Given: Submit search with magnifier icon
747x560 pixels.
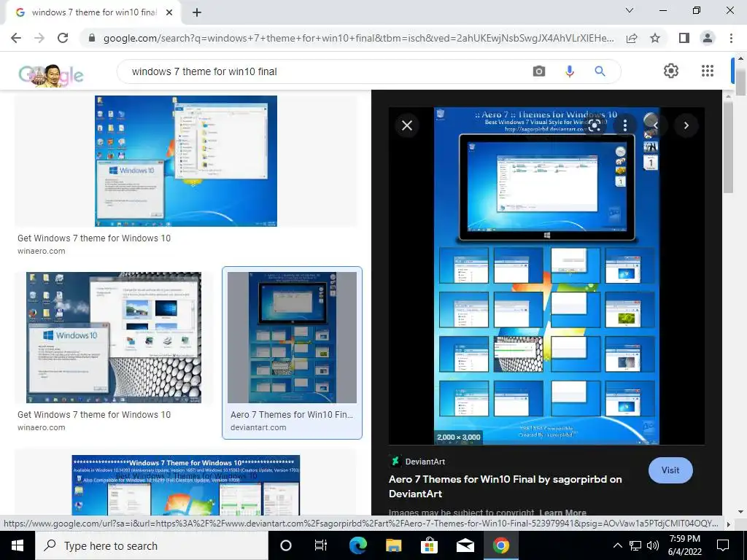Looking at the screenshot, I should [600, 71].
